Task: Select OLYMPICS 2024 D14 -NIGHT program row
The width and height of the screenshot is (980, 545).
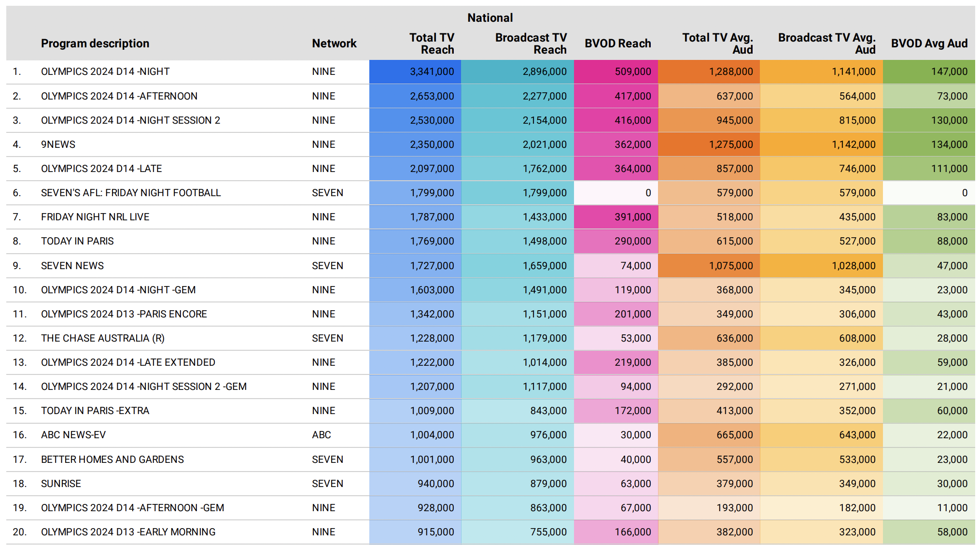Action: 490,72
